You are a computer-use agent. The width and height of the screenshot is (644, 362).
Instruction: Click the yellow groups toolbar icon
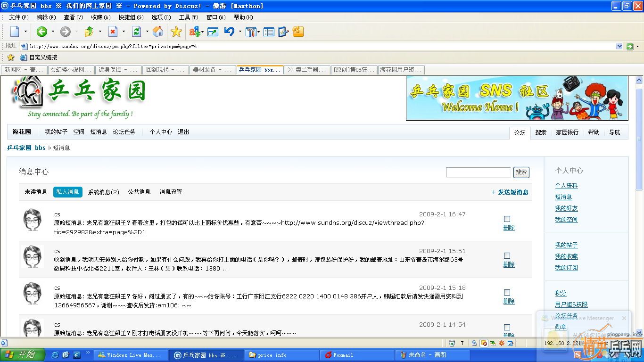point(298,32)
